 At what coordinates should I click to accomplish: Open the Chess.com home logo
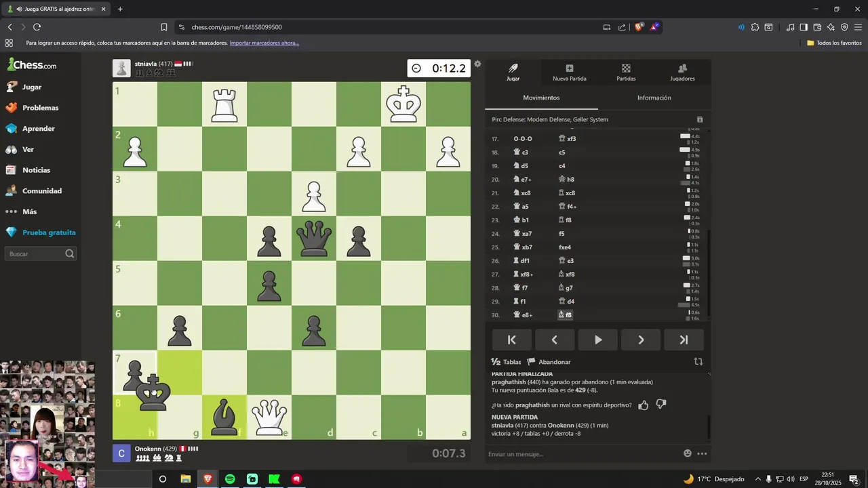(32, 65)
